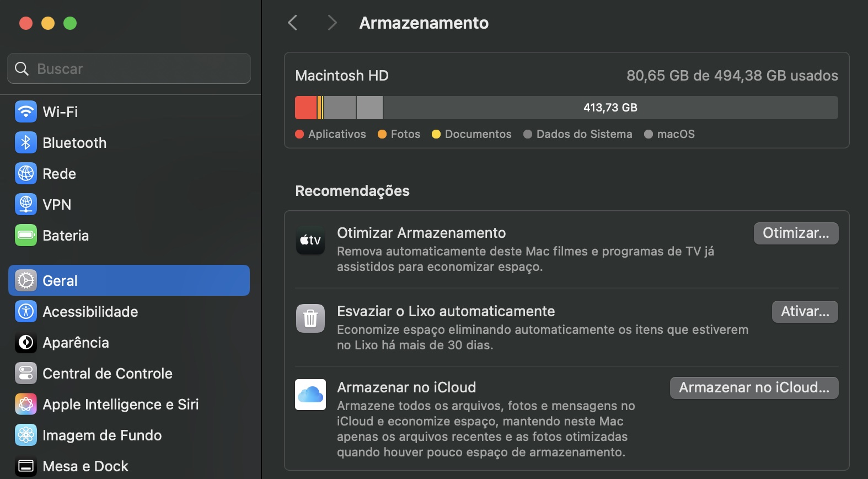The width and height of the screenshot is (868, 479).
Task: Click the Armazenar no iCloud title text
Action: tap(406, 387)
